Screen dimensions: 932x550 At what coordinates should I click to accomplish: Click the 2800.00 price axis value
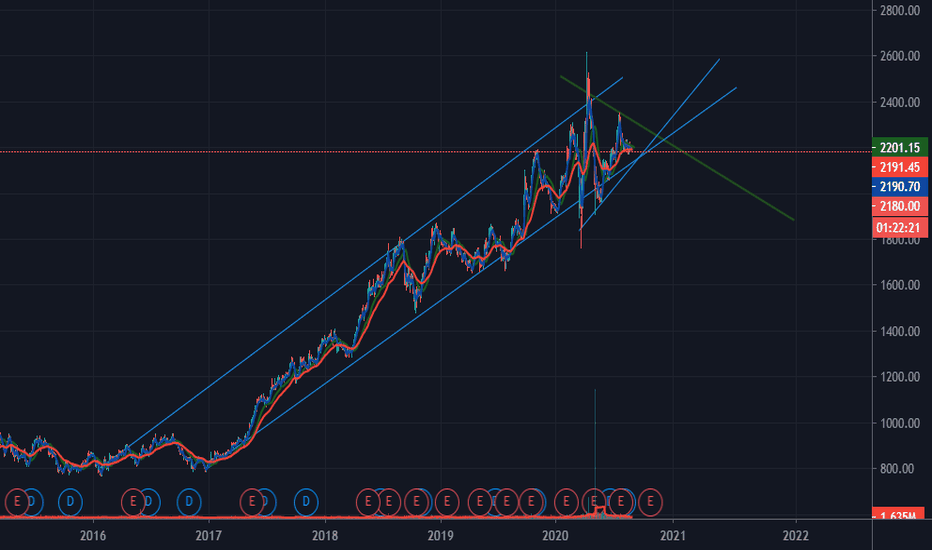[900, 10]
